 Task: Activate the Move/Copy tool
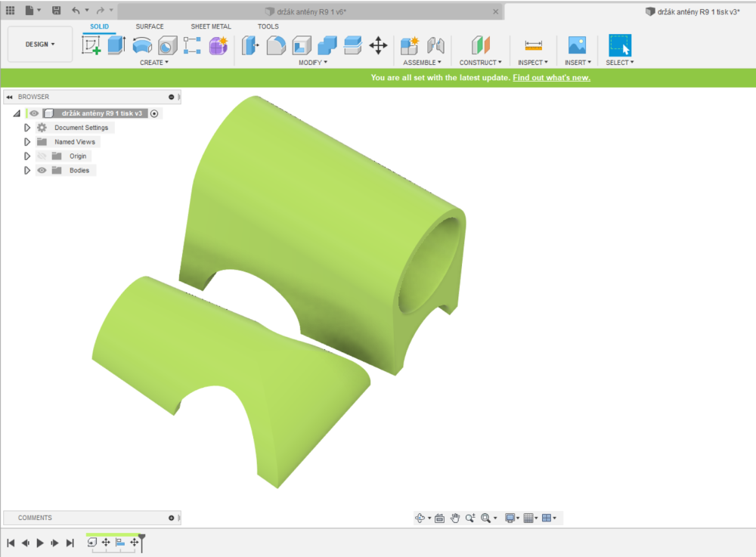pyautogui.click(x=378, y=45)
